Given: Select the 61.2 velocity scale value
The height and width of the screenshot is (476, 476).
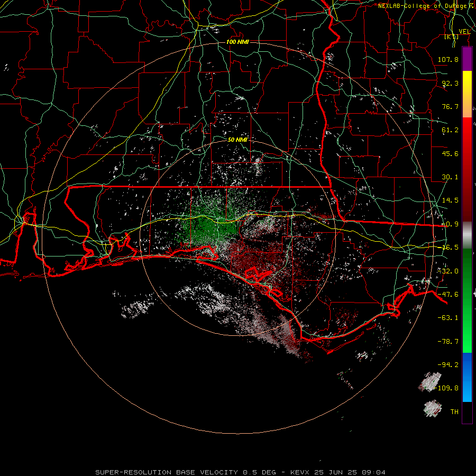Looking at the screenshot, I should click(x=450, y=130).
